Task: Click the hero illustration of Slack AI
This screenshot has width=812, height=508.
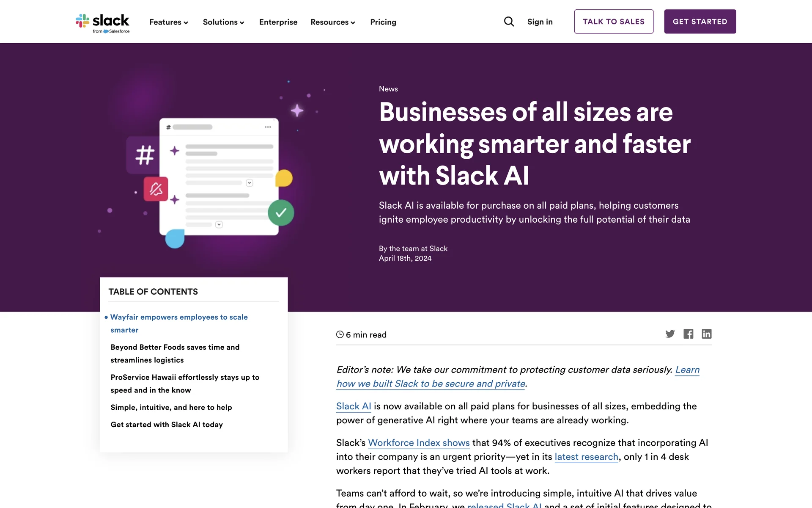Action: [219, 177]
